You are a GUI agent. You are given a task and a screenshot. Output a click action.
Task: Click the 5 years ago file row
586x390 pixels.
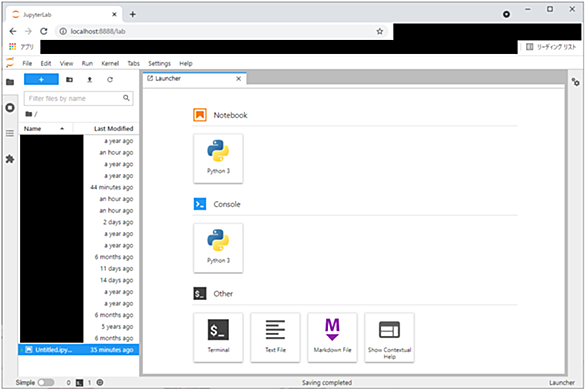tap(78, 326)
